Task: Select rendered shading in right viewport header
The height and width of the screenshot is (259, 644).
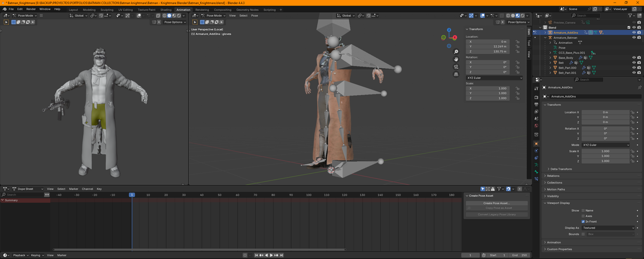Action: 522,15
